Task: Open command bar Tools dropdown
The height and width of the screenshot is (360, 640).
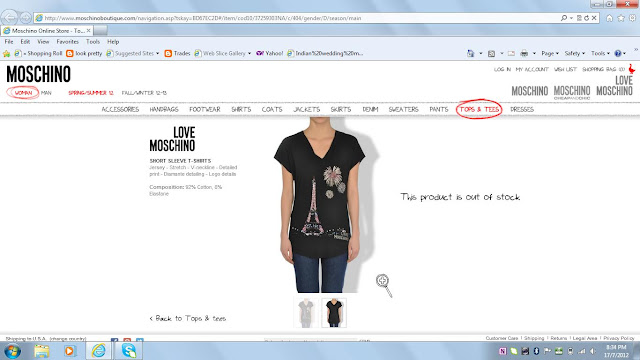Action: [x=600, y=53]
